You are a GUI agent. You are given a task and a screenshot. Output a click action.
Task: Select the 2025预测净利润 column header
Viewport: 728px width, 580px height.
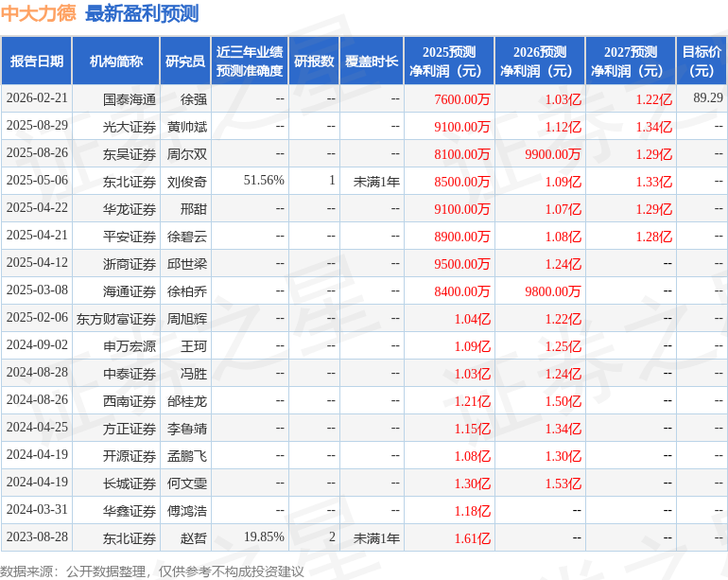click(449, 61)
